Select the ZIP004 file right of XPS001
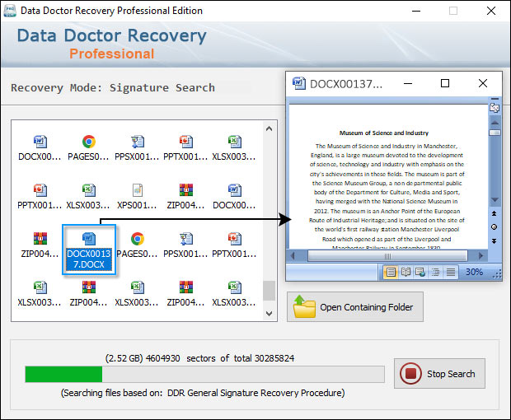This screenshot has height=420, width=511. (x=185, y=197)
